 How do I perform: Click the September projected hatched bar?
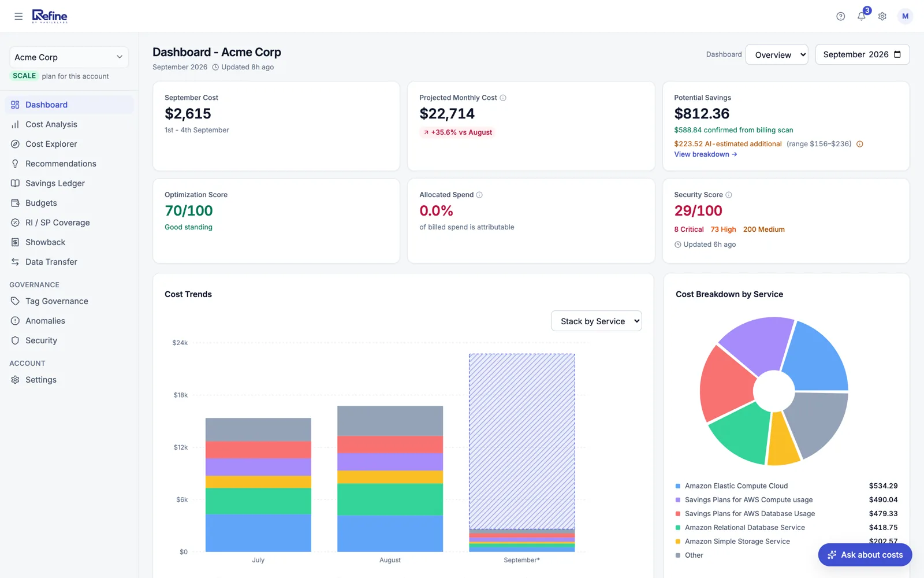[521, 441]
